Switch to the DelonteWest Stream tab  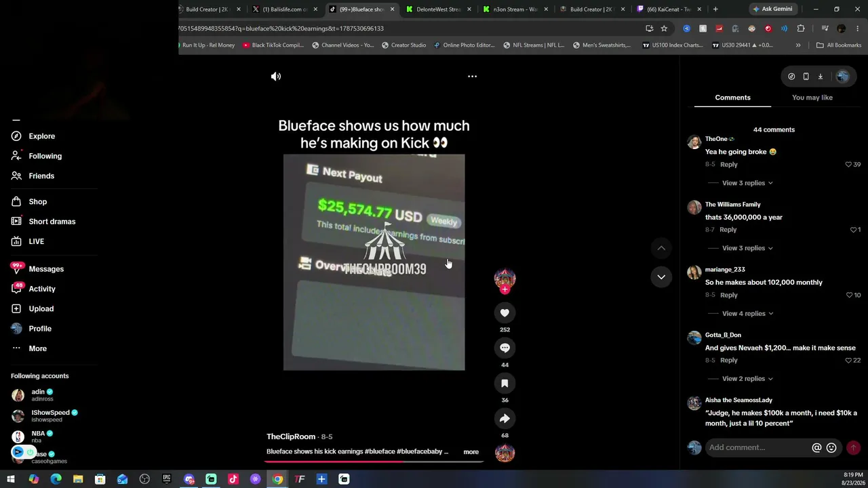(x=438, y=9)
